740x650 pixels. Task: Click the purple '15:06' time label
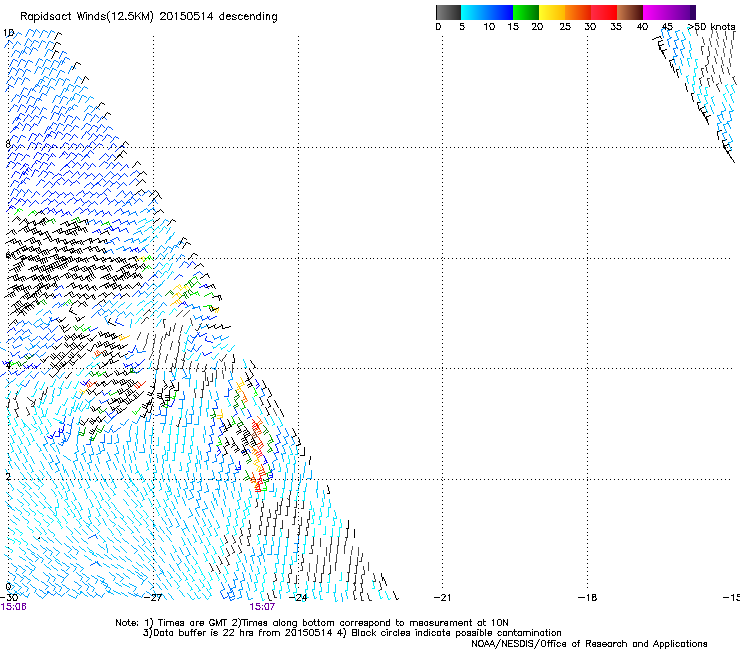(14, 607)
